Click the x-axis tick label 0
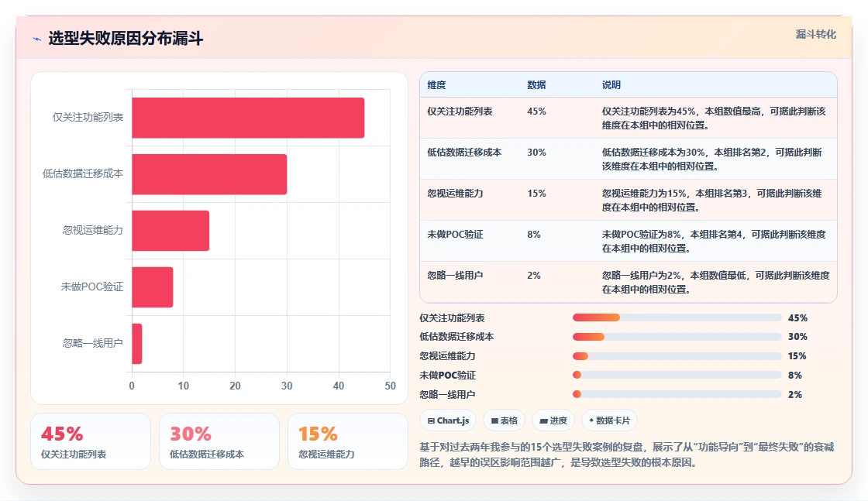This screenshot has height=501, width=868. coord(132,386)
